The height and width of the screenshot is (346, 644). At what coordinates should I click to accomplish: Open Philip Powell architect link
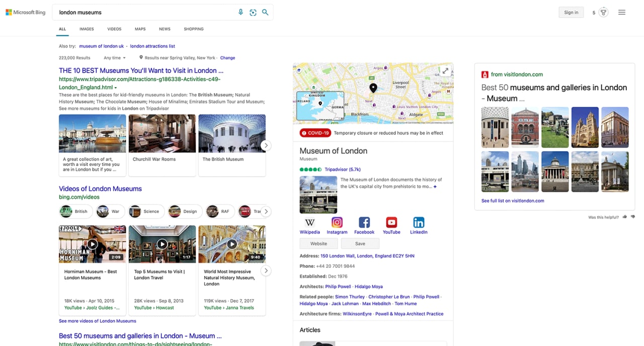[338, 287]
